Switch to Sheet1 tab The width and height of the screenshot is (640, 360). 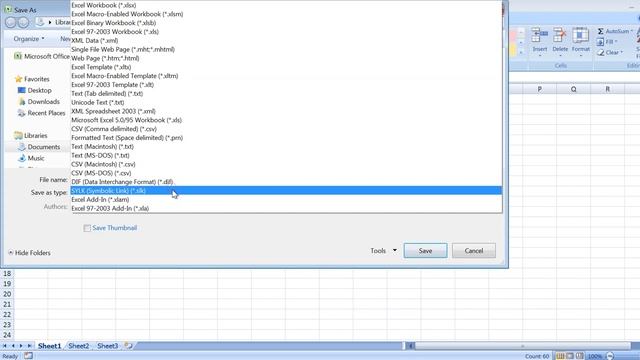[49, 346]
